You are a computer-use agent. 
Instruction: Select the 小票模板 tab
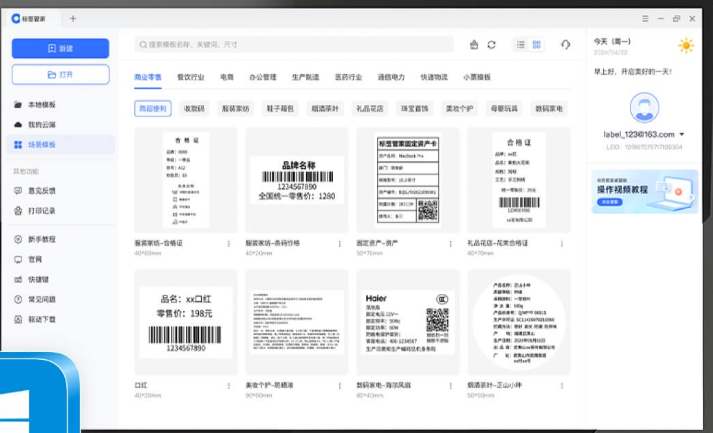point(477,77)
